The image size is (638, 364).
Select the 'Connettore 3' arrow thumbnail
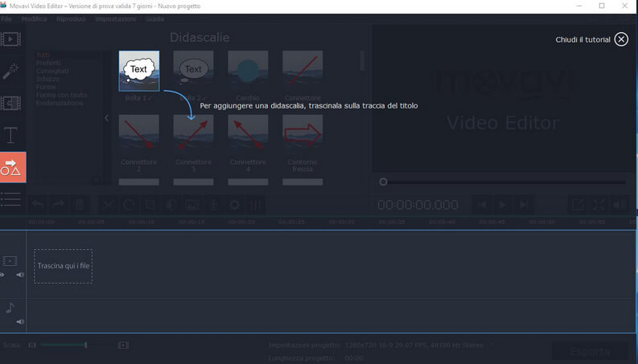coord(193,134)
